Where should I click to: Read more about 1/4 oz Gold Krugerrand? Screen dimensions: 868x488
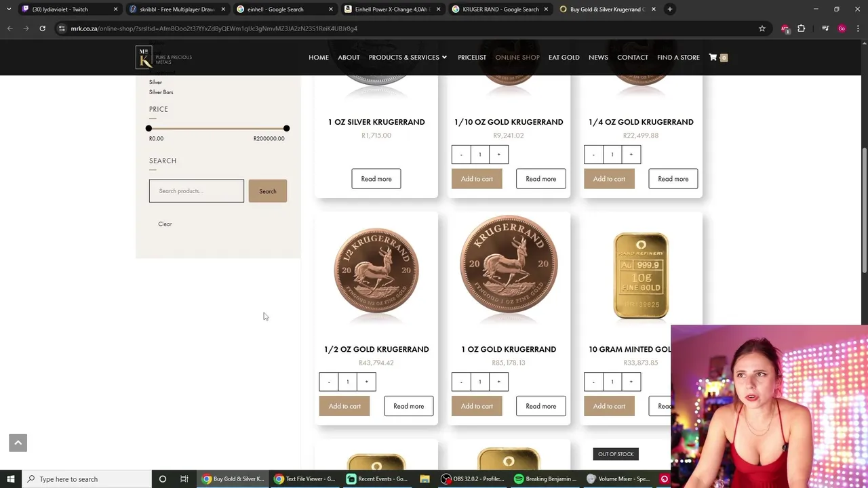(673, 179)
